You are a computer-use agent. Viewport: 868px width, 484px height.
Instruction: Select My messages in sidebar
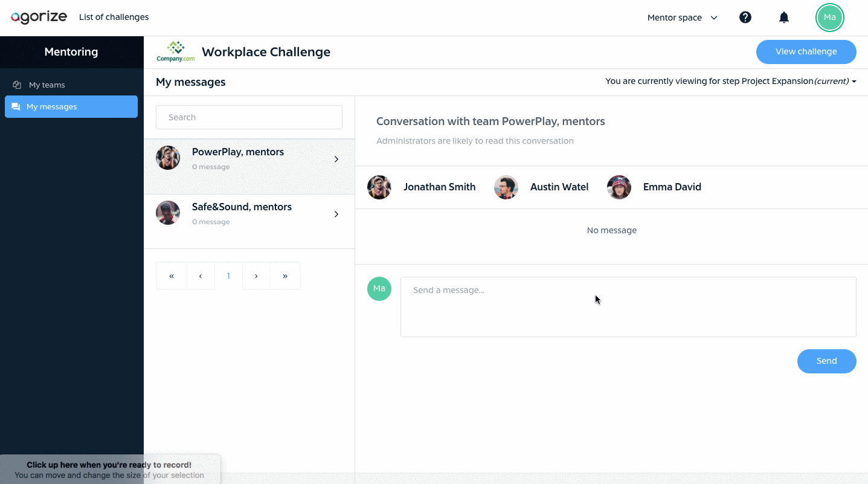[x=71, y=106]
